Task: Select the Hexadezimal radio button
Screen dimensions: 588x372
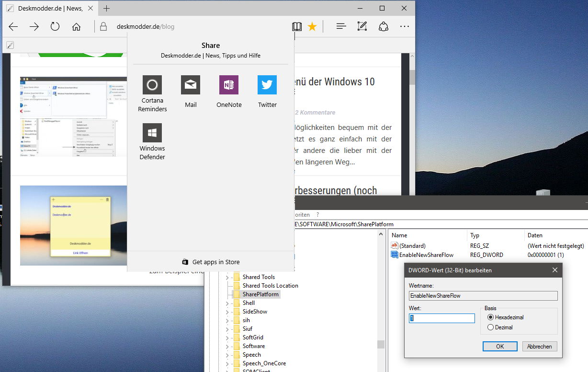Action: [x=490, y=317]
